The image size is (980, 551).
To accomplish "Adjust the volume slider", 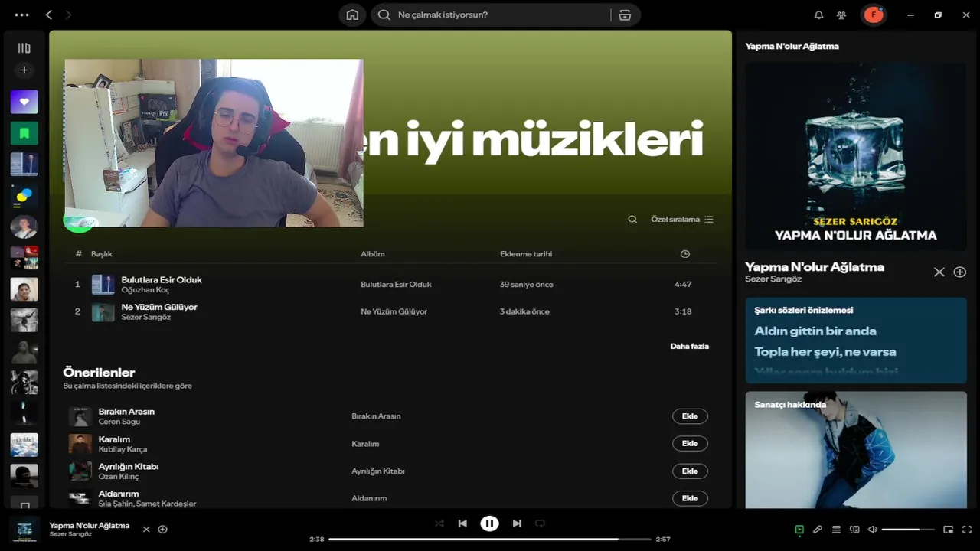I will pos(908,529).
